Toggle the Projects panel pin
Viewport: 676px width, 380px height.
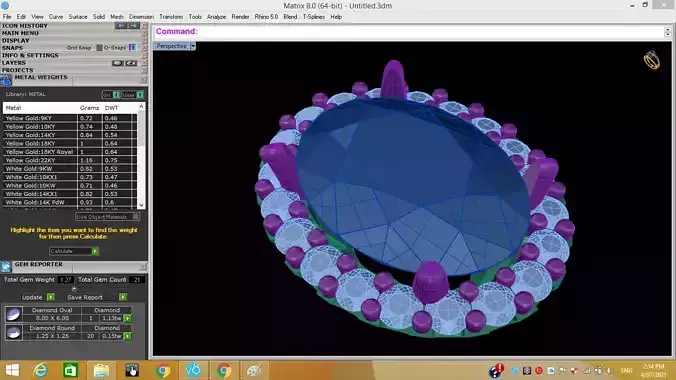coord(144,70)
